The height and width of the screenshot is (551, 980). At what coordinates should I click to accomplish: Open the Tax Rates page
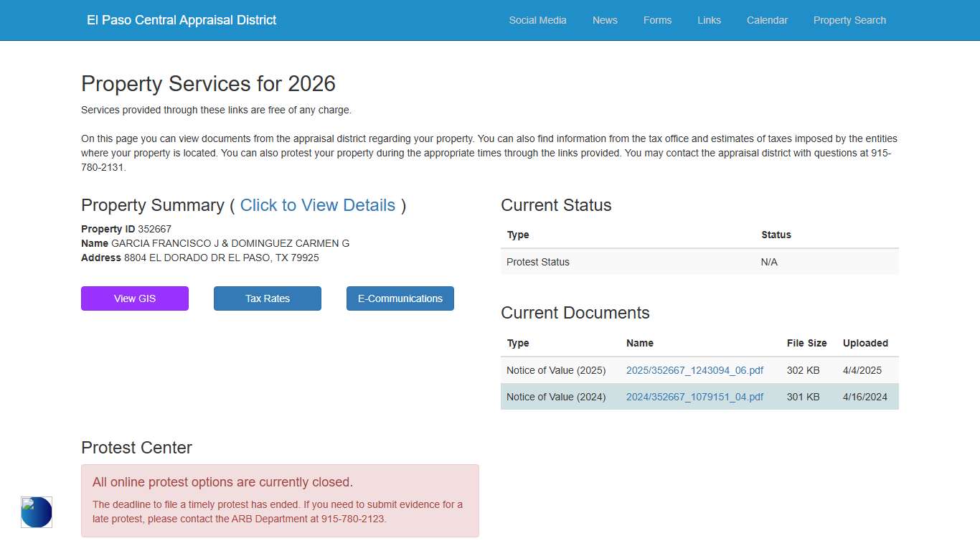tap(267, 298)
